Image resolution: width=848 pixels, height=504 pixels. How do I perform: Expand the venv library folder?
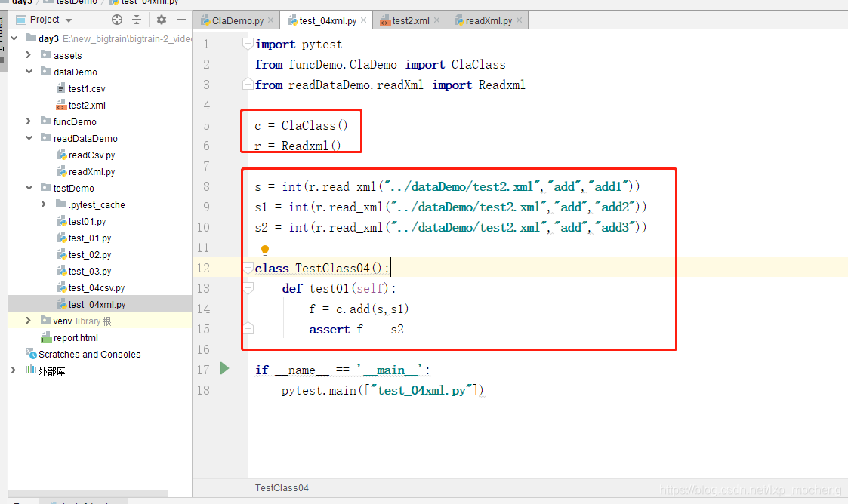[28, 321]
